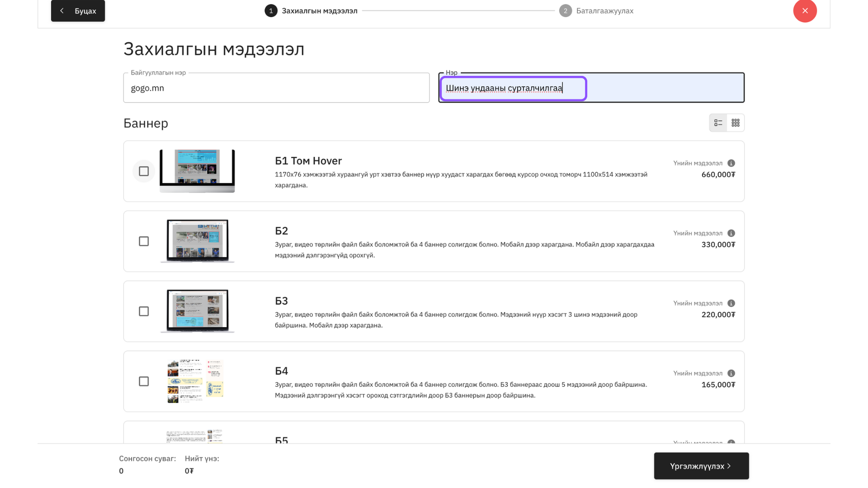Go to step 1 Захиалгын мэдээлэл

311,11
